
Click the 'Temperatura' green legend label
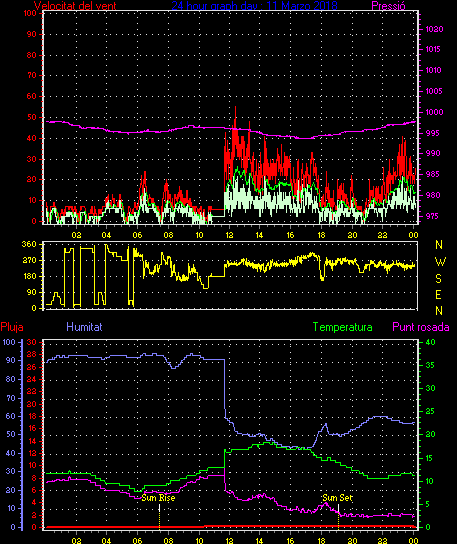(x=342, y=327)
